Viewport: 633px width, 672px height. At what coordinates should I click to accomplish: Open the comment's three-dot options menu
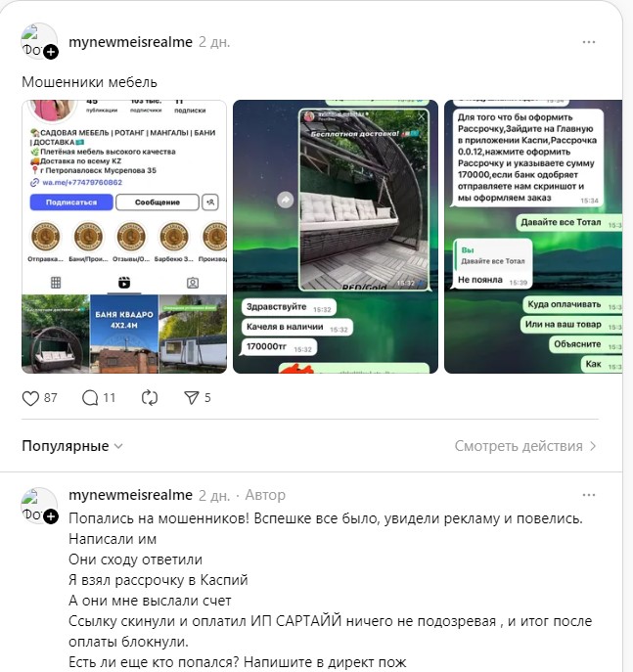tap(589, 495)
